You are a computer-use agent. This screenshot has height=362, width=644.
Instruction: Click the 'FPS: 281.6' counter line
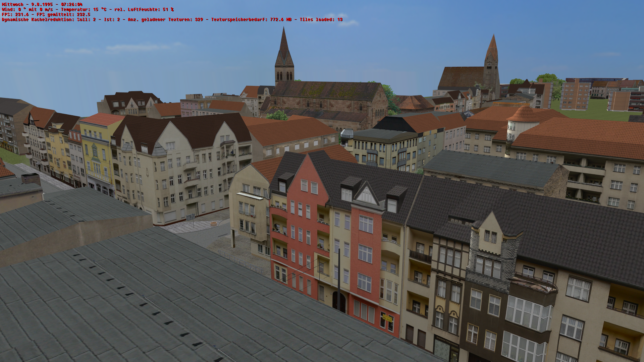click(15, 14)
